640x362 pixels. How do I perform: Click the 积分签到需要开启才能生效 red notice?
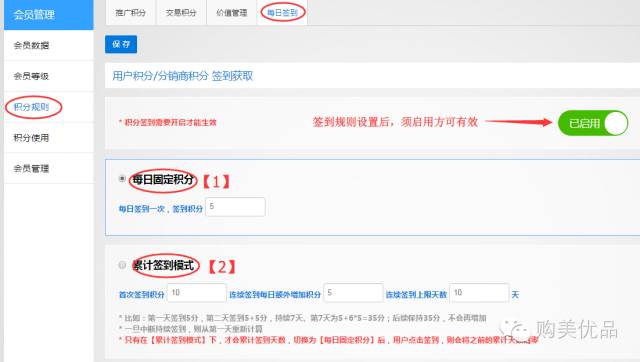point(167,122)
